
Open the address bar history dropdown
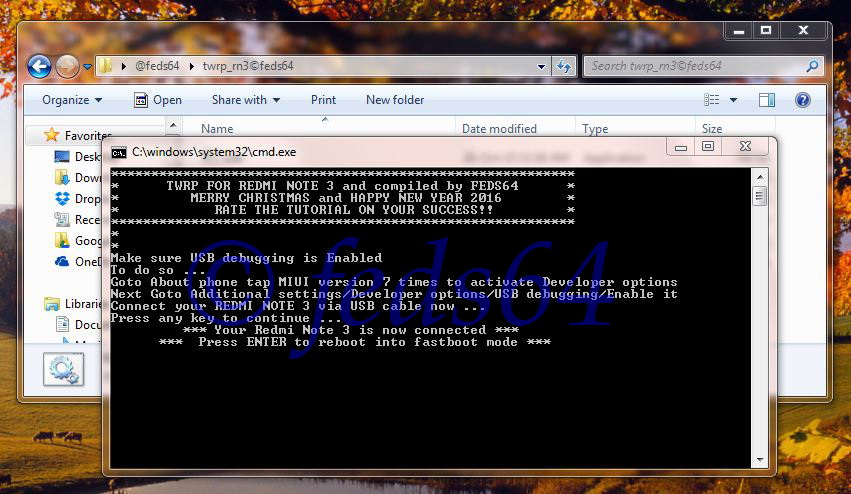pos(541,67)
